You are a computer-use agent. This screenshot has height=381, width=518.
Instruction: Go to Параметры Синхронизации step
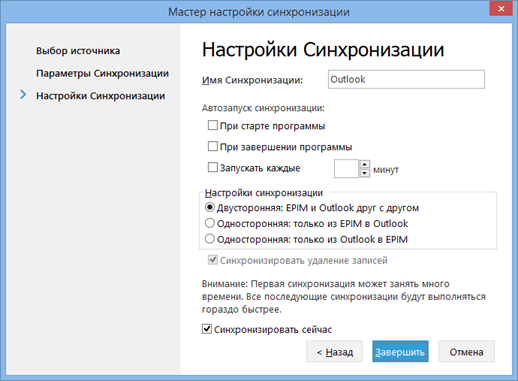click(x=102, y=73)
